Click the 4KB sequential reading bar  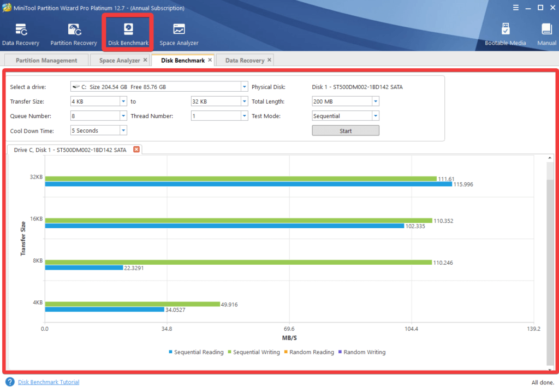[x=104, y=309]
